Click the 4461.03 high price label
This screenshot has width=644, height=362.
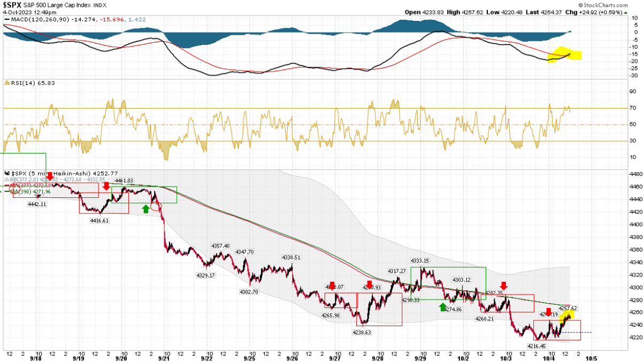[123, 181]
